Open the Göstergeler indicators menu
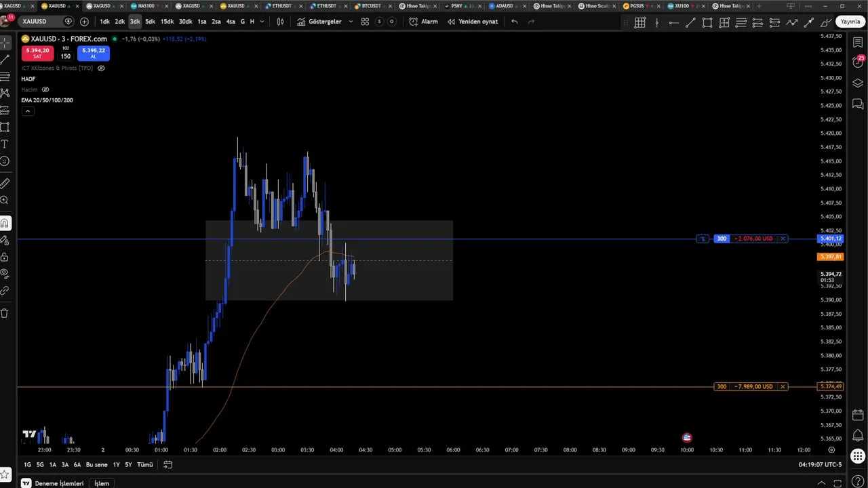 (319, 22)
